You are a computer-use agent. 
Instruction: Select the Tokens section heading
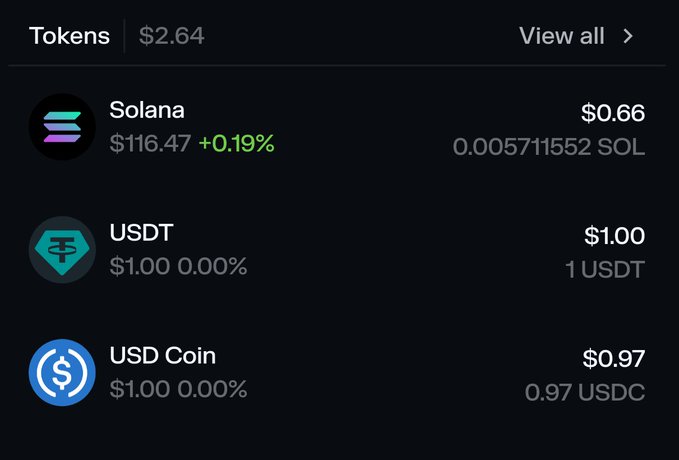pos(69,37)
